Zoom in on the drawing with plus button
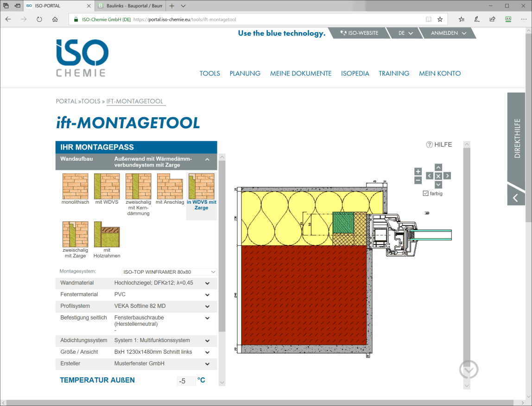 418,171
